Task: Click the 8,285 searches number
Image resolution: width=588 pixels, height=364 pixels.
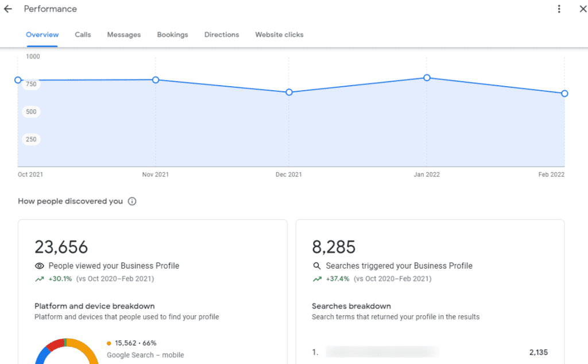Action: [334, 247]
